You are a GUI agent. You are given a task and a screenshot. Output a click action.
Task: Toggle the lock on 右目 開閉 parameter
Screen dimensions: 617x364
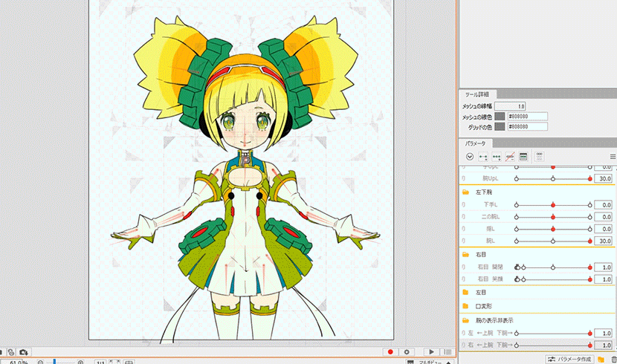click(x=463, y=267)
